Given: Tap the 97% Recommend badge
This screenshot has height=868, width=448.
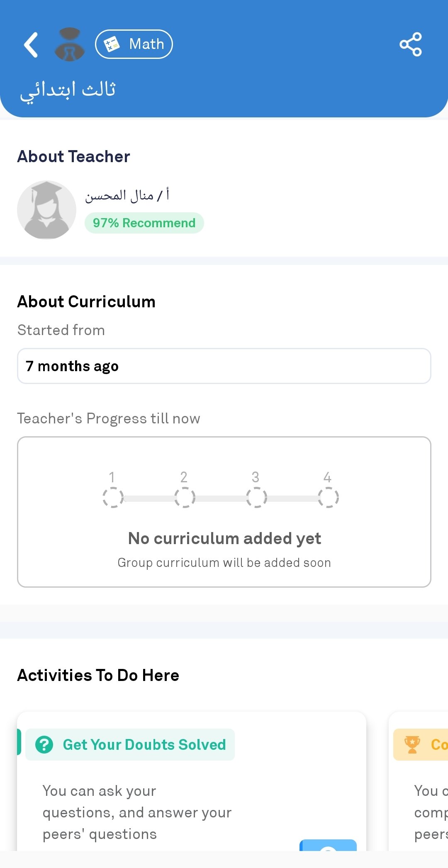Looking at the screenshot, I should tap(144, 223).
